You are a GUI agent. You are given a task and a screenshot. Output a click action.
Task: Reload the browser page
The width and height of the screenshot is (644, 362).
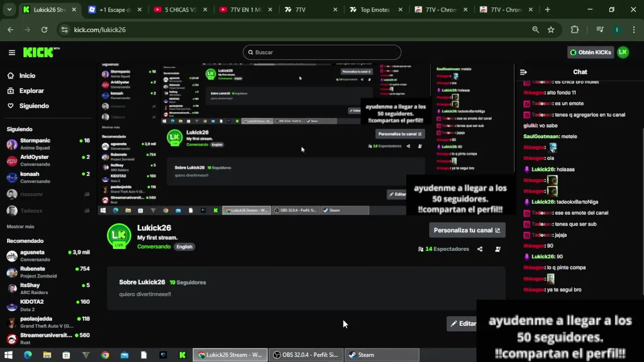[44, 30]
